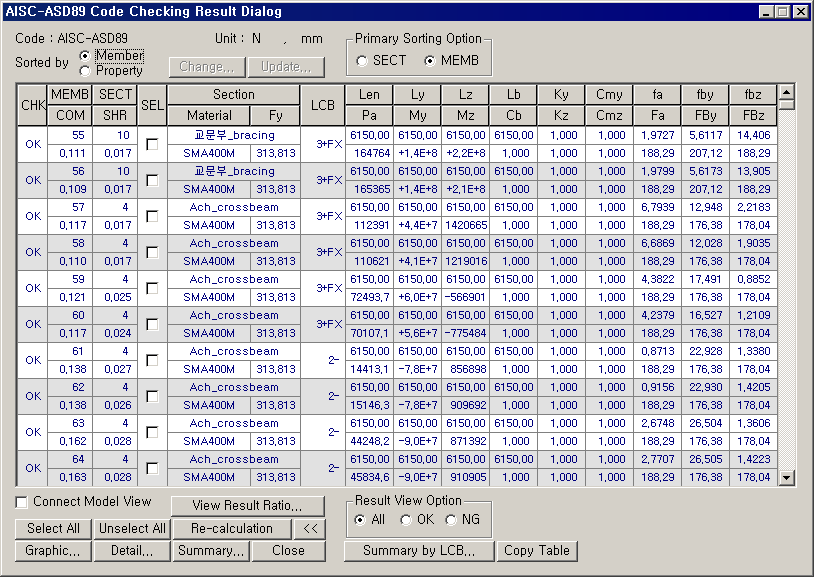814x577 pixels.
Task: Select the Property sorting radio button
Action: click(x=87, y=72)
